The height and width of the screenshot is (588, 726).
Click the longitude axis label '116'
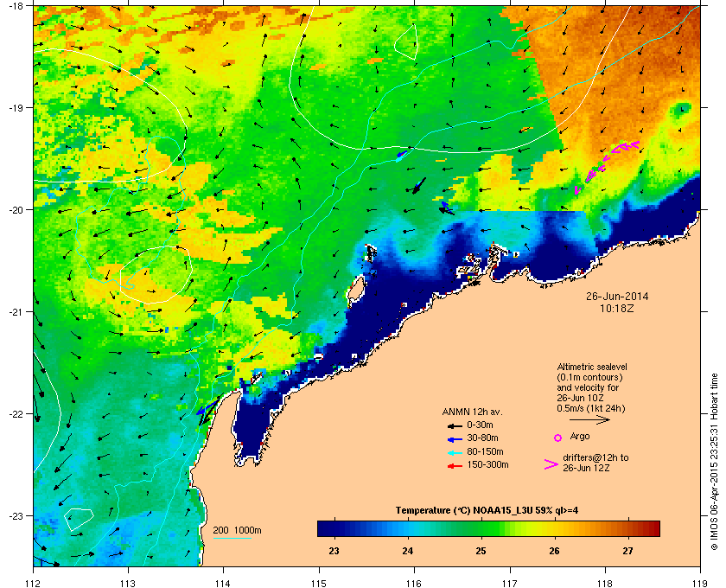click(414, 583)
